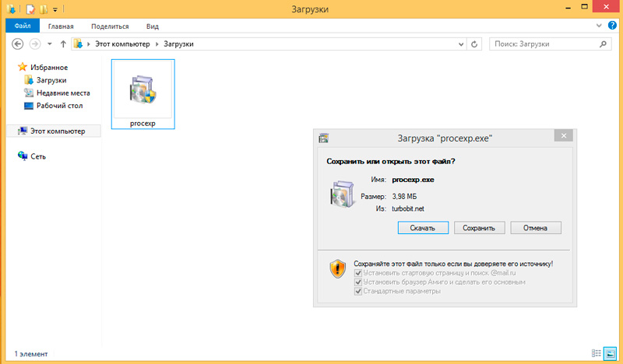This screenshot has width=623, height=364.
Task: Click the Отмена button
Action: [x=536, y=228]
